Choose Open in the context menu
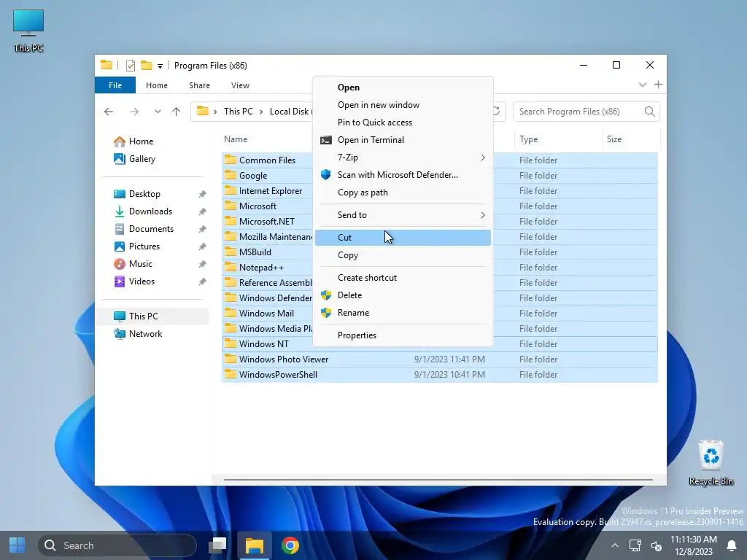Viewport: 747px width, 560px height. (x=403, y=87)
